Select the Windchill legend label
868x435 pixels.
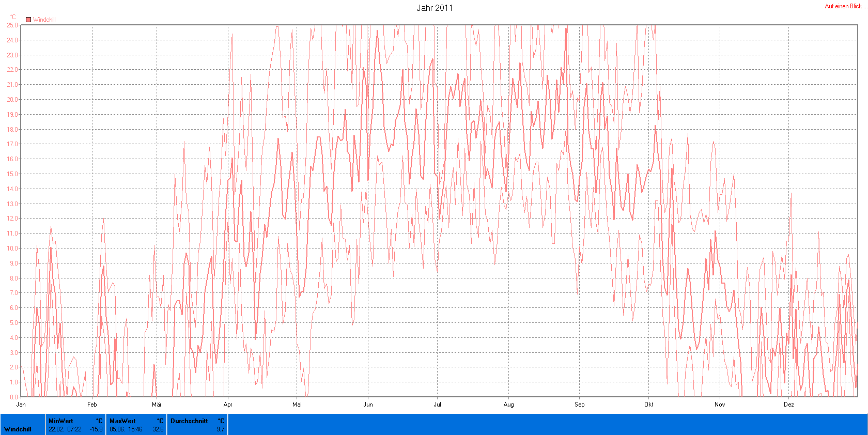[44, 20]
